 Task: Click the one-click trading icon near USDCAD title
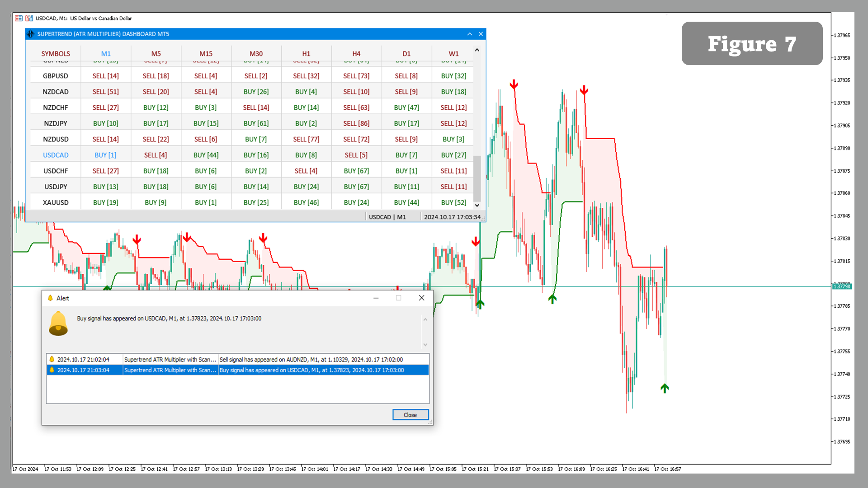pyautogui.click(x=28, y=18)
